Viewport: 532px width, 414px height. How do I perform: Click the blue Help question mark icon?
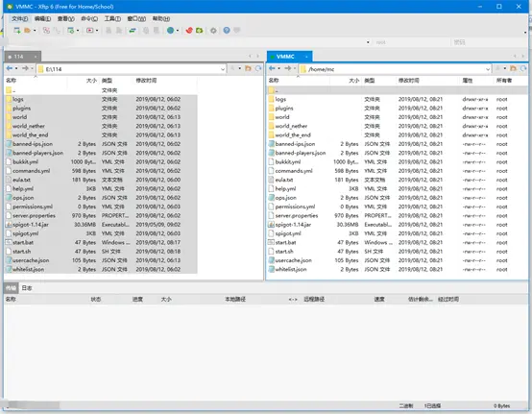click(227, 31)
